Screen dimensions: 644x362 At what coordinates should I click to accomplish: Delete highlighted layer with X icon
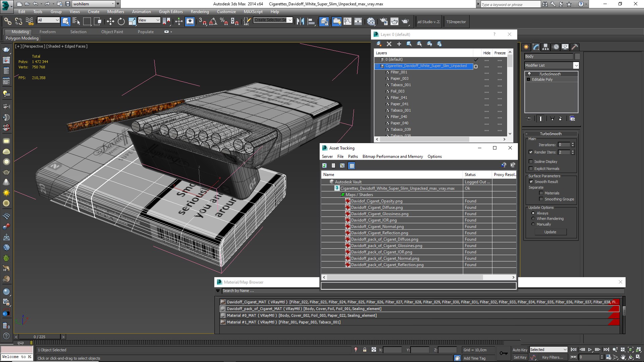pyautogui.click(x=389, y=44)
